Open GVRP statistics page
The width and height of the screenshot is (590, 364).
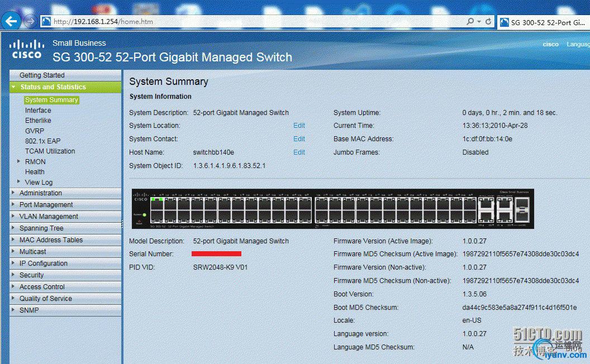point(35,131)
